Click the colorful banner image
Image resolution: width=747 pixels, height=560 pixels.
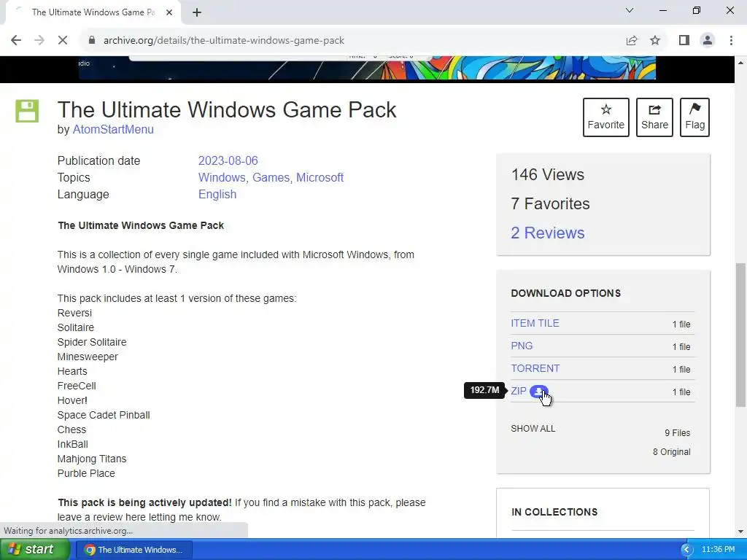367,68
